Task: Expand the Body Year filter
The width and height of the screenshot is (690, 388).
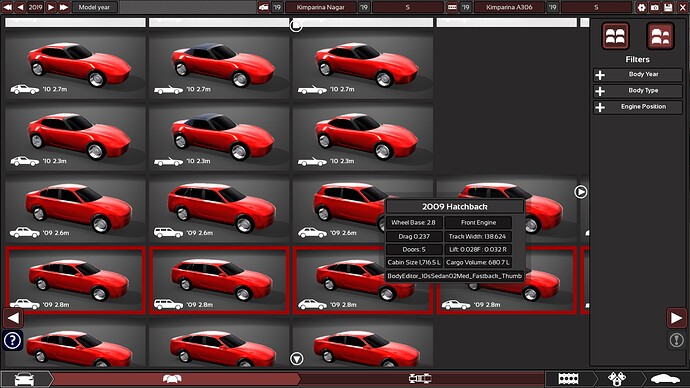Action: click(638, 75)
